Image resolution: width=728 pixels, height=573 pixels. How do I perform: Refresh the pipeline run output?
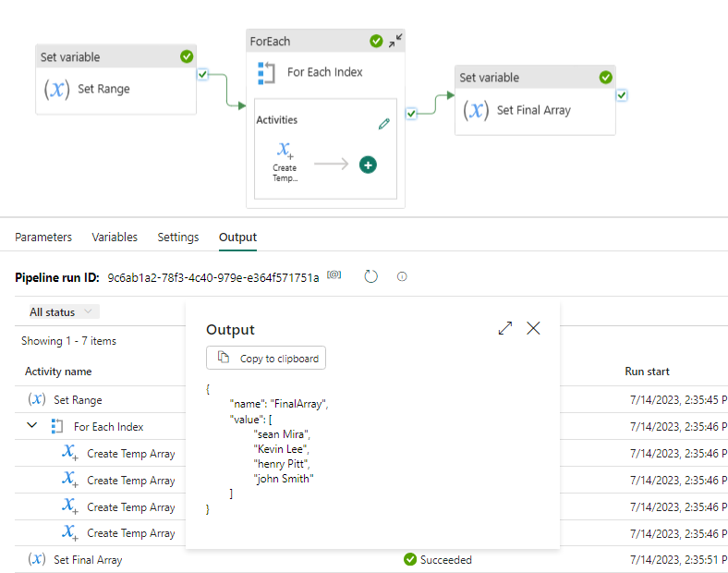(x=371, y=276)
